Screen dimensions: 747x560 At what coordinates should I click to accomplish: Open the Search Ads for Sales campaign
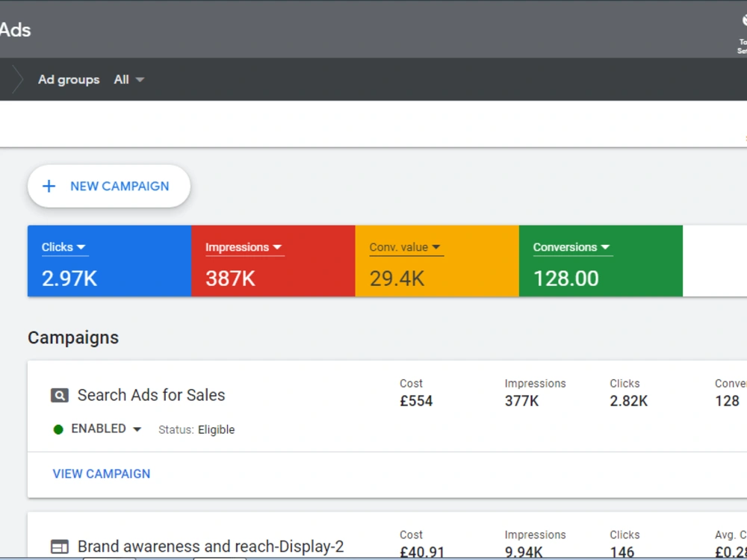pos(151,395)
